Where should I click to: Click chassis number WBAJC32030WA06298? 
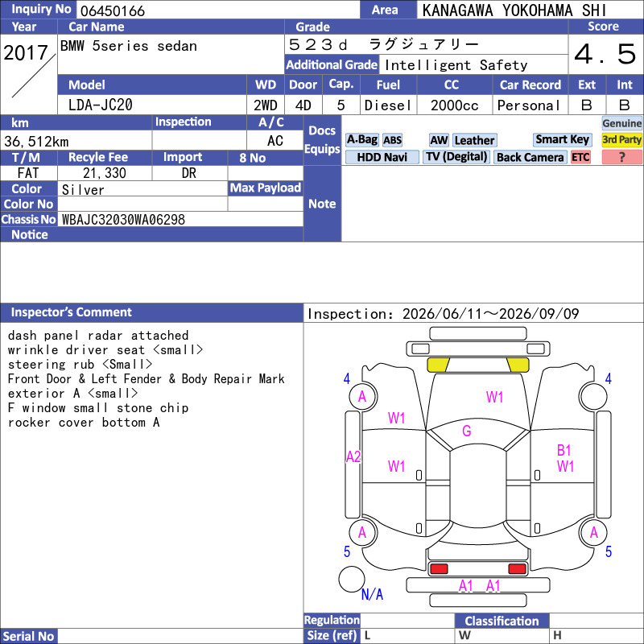click(124, 220)
